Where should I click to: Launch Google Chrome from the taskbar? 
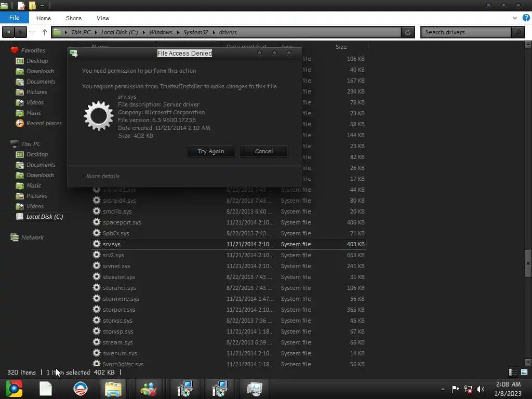click(x=14, y=389)
